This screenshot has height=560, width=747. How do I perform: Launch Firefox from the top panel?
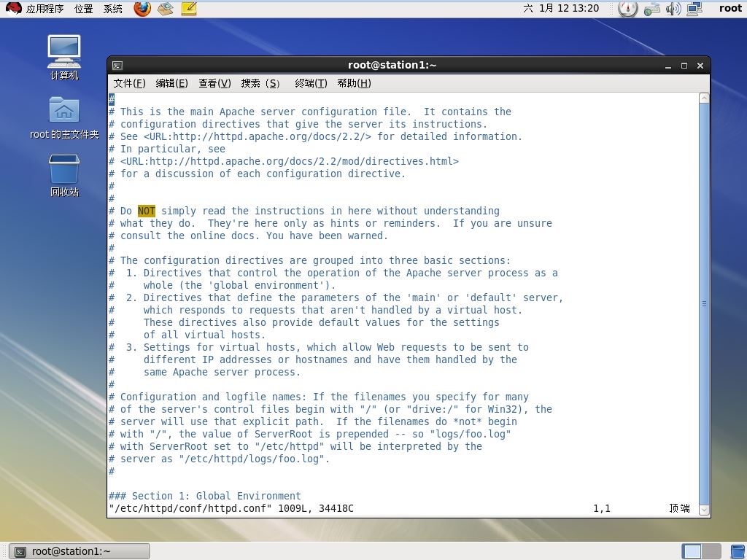coord(142,9)
